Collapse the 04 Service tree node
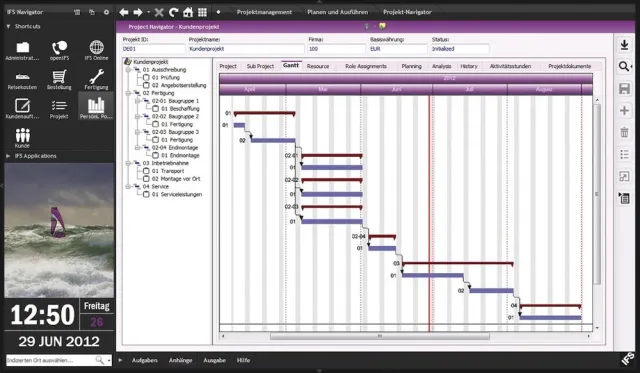The height and width of the screenshot is (373, 640). click(x=128, y=186)
